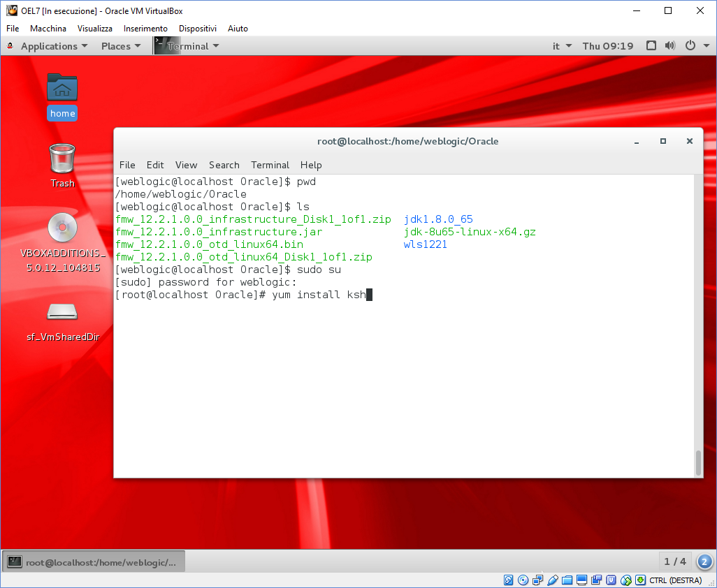The image size is (717, 588).
Task: Click the root@localhost taskbar window button
Action: [93, 561]
